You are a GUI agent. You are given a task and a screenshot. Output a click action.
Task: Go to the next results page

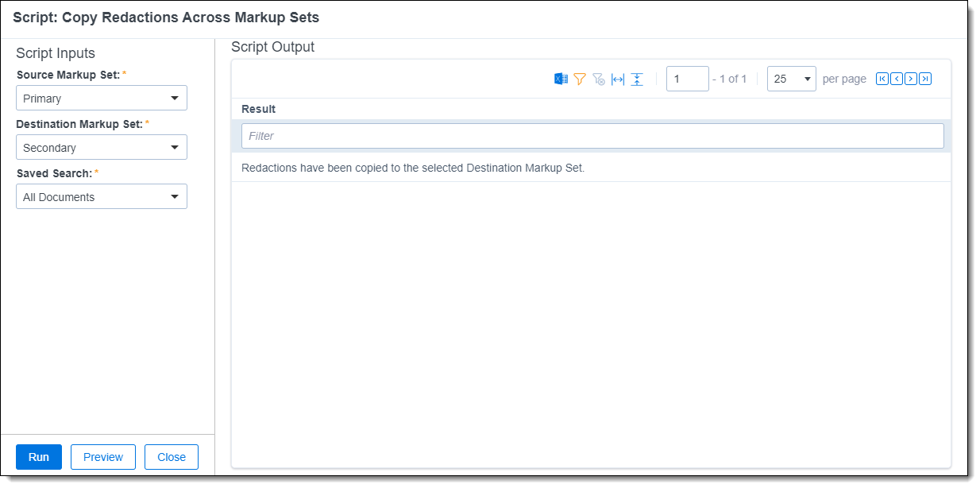click(911, 79)
